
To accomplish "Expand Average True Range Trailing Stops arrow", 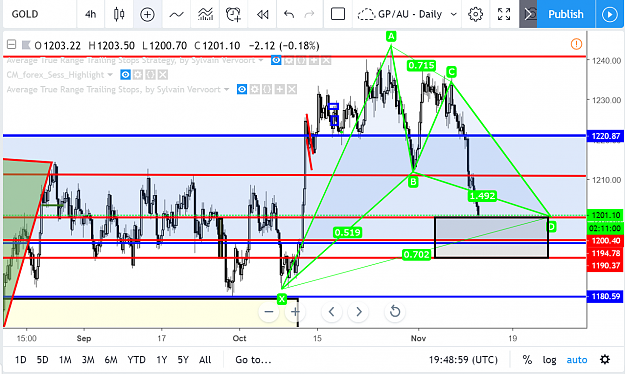I will point(227,89).
